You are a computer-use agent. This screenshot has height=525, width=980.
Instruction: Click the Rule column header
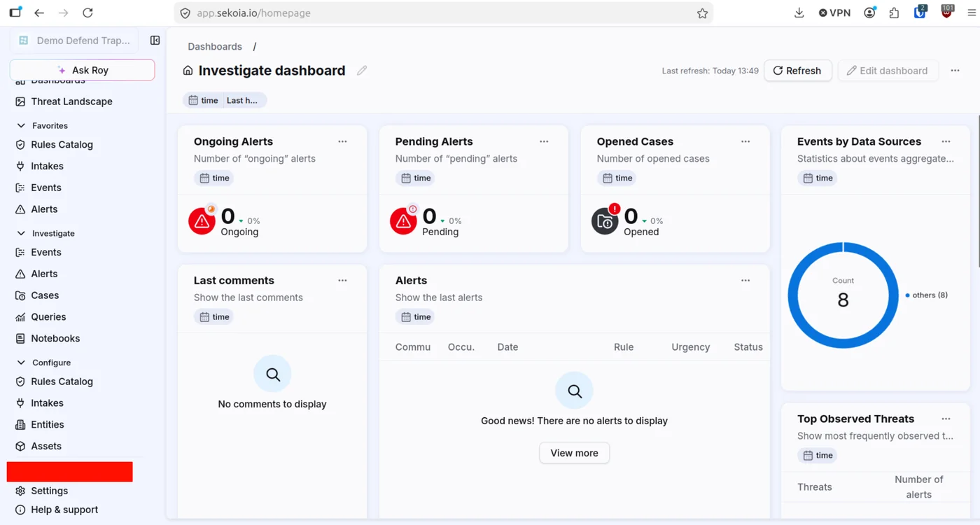tap(624, 347)
